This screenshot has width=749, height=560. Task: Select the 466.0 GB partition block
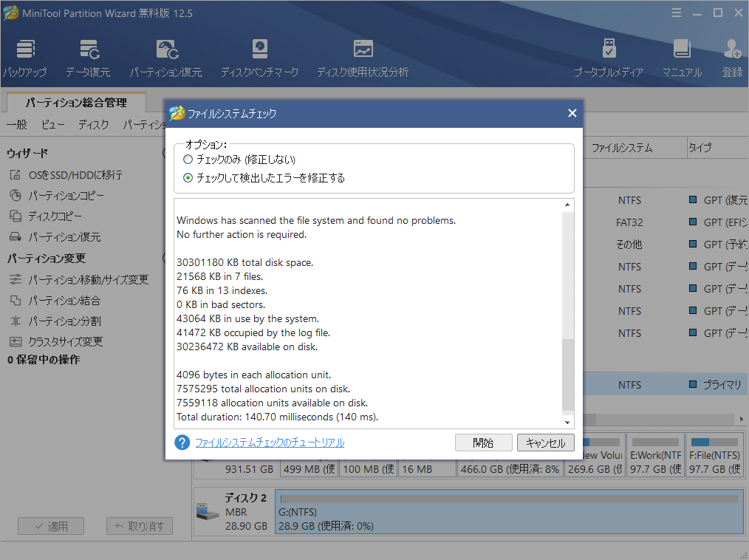pos(510,468)
